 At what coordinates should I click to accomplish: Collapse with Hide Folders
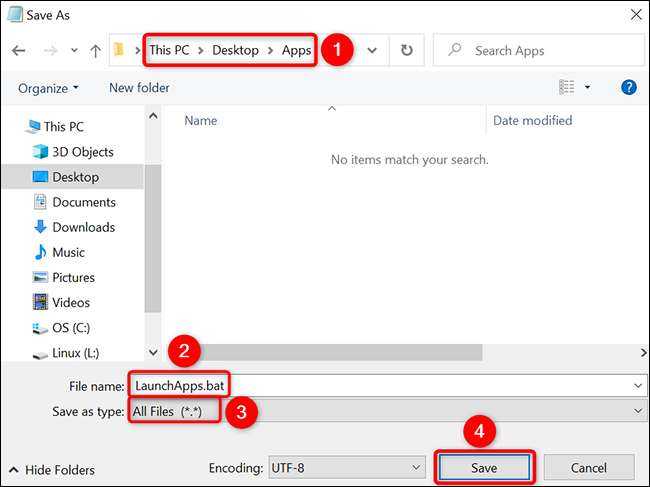(51, 470)
